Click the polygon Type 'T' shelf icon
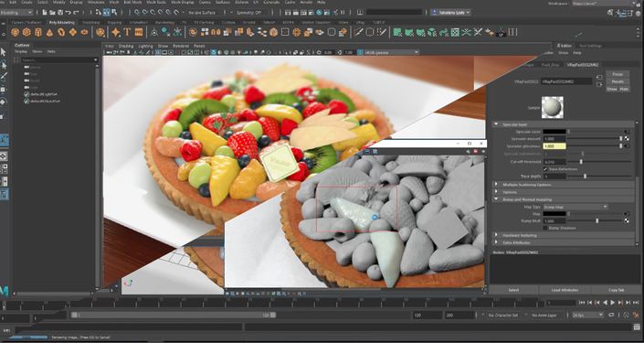Image resolution: width=644 pixels, height=343 pixels. point(127,32)
